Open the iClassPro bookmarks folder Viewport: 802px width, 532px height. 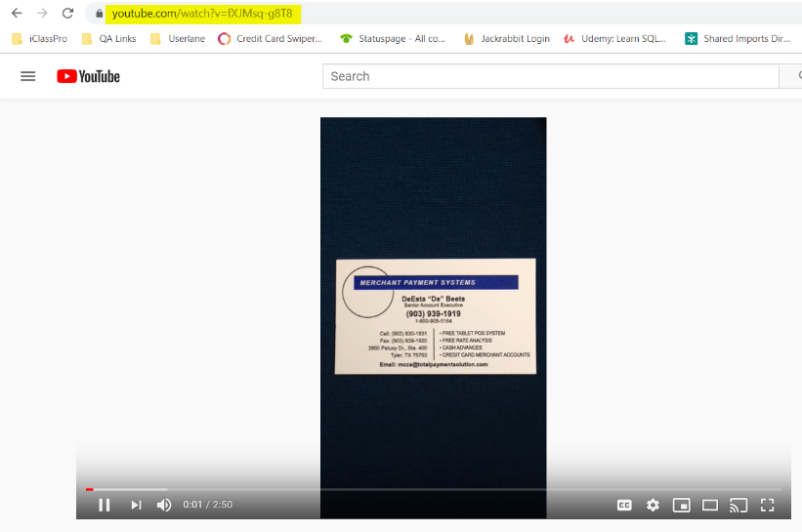coord(39,39)
